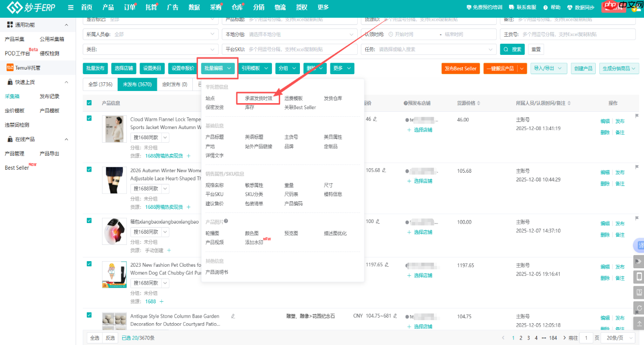Click the 主货号 input field

click(x=577, y=34)
